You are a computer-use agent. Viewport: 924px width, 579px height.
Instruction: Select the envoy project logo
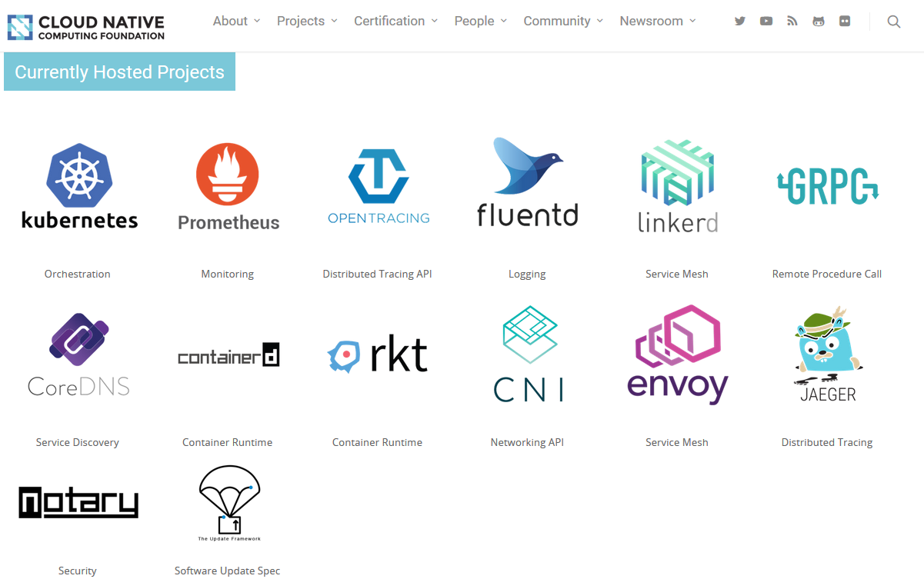[678, 354]
